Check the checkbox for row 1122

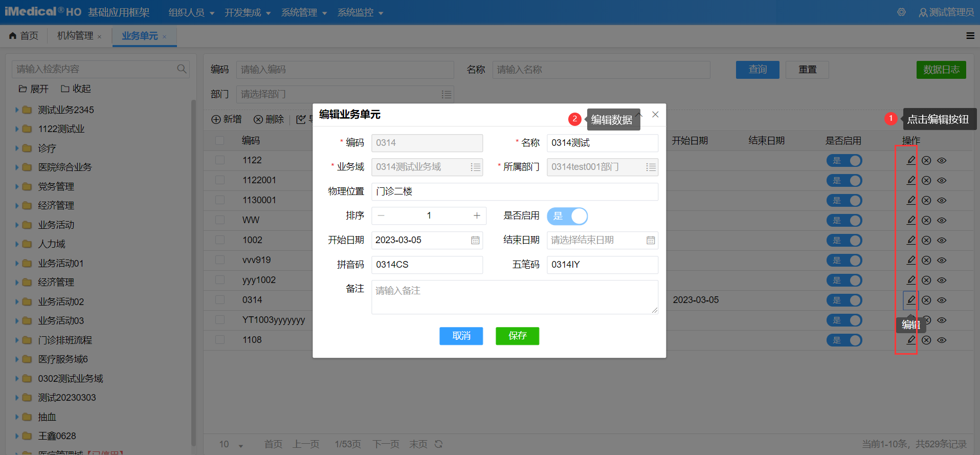[220, 160]
